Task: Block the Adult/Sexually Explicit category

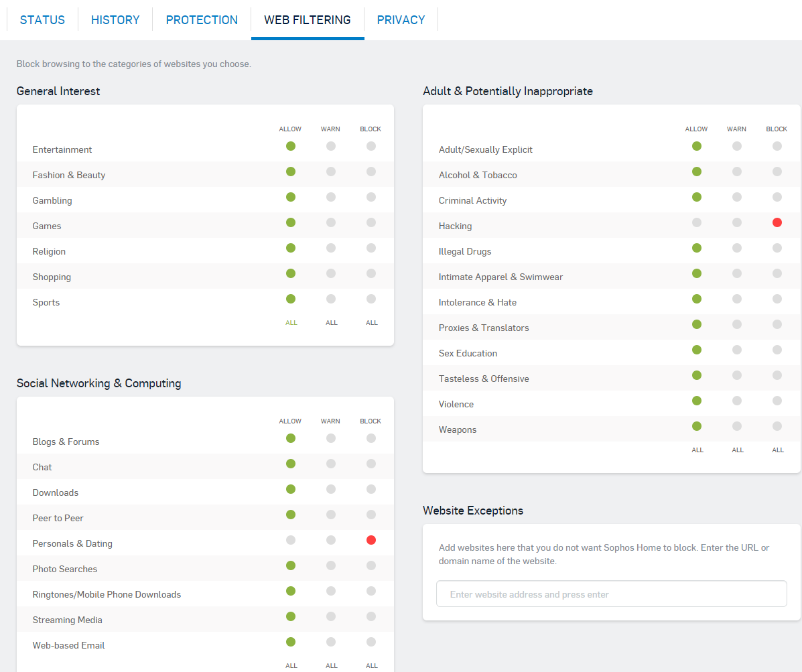Action: tap(777, 146)
